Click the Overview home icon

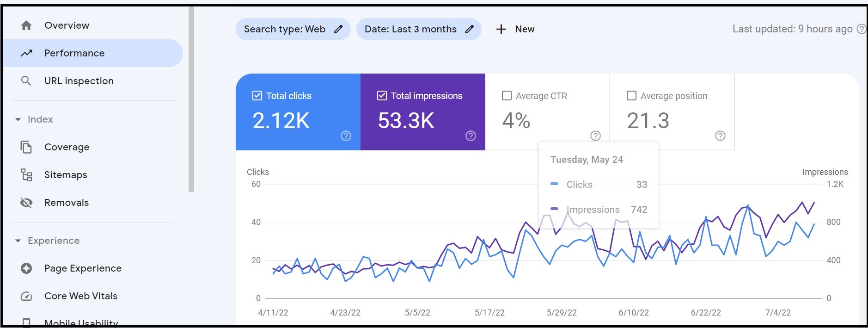[26, 25]
